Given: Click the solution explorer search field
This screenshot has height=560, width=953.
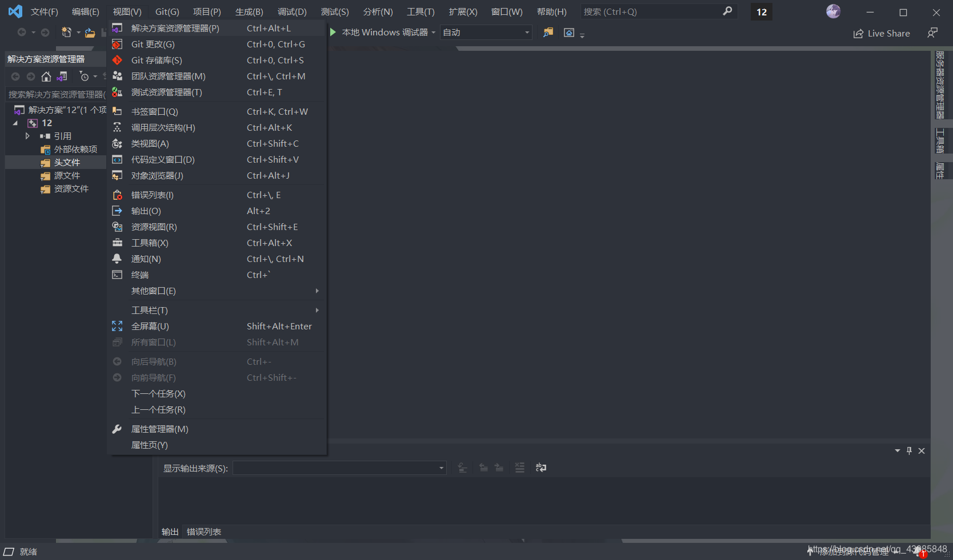Looking at the screenshot, I should 56,94.
